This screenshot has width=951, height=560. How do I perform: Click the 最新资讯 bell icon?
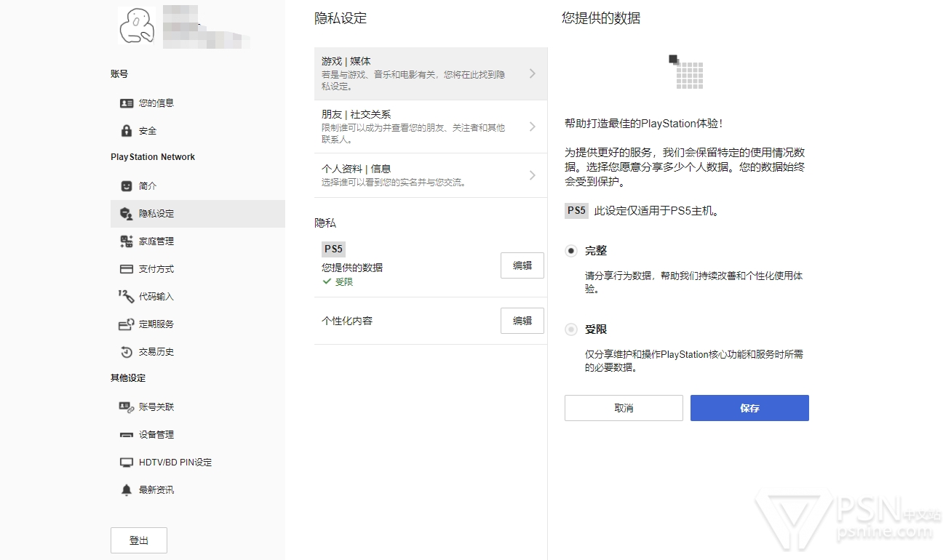127,490
